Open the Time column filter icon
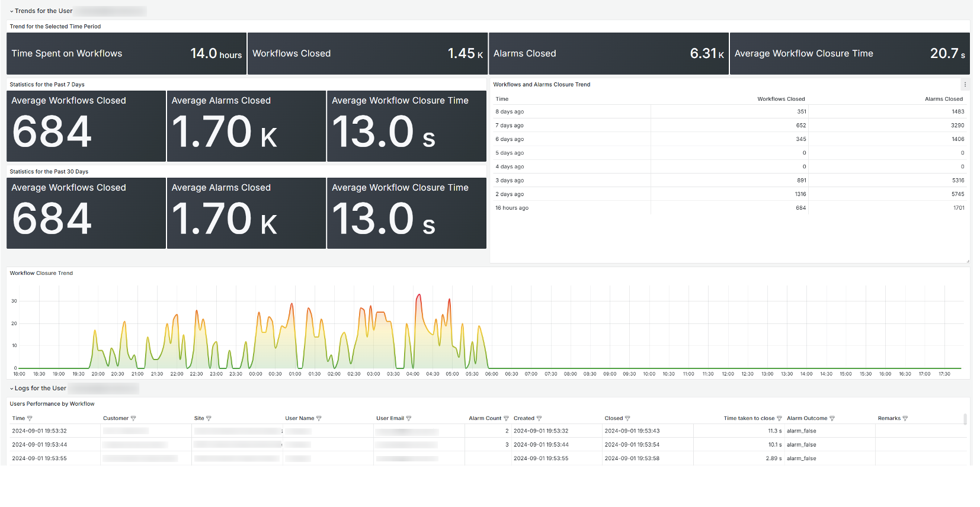 point(30,419)
